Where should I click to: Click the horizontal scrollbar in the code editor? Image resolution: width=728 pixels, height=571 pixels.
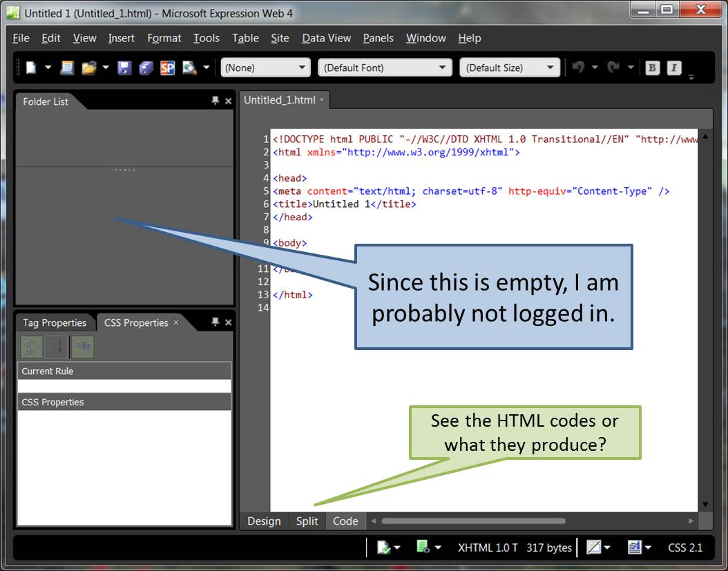473,521
